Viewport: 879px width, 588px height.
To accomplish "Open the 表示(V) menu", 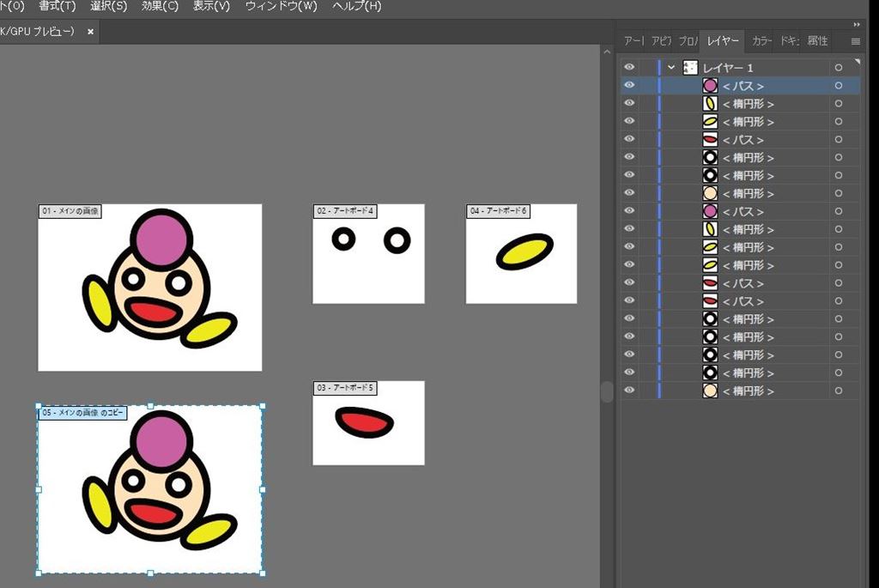I will point(211,6).
